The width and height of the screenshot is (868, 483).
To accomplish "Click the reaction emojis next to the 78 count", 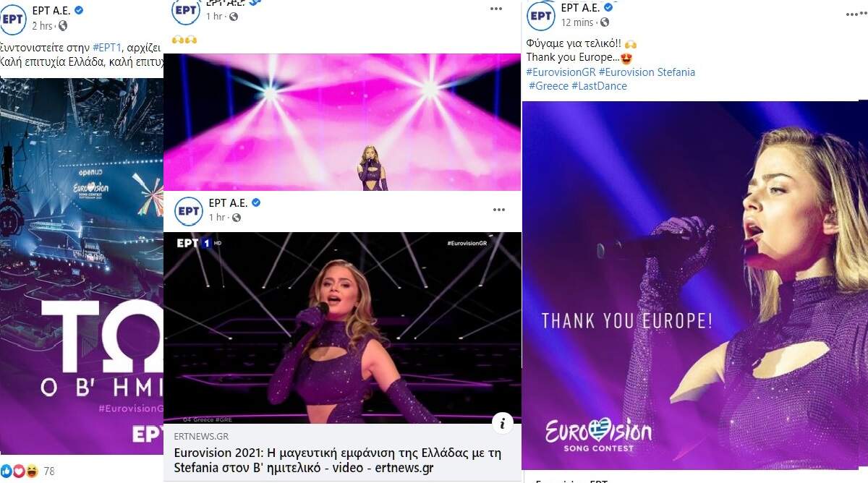I will click(20, 471).
